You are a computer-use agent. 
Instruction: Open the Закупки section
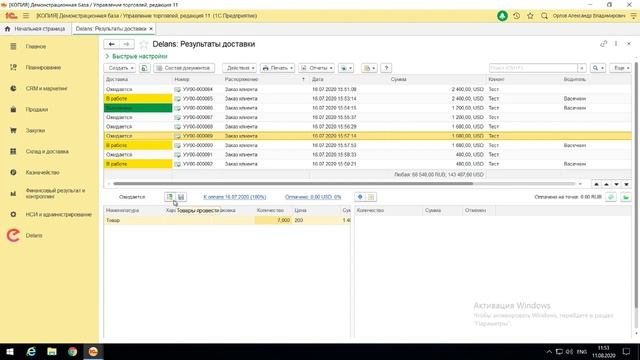(x=35, y=131)
